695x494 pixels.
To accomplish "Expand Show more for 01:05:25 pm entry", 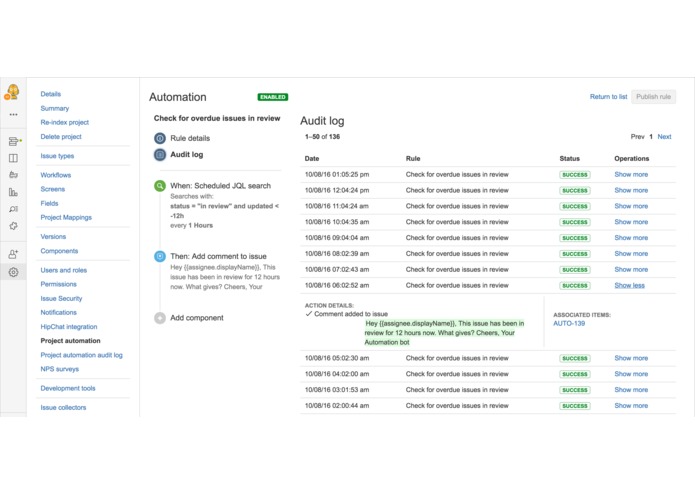I will click(x=631, y=175).
